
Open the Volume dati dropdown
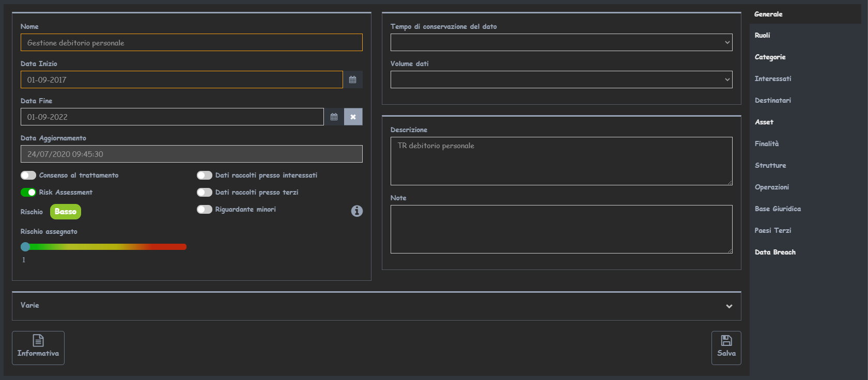tap(562, 80)
